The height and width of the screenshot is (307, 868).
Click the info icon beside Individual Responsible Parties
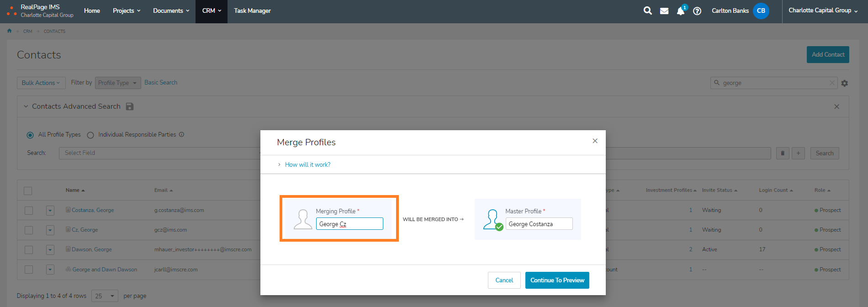[181, 134]
